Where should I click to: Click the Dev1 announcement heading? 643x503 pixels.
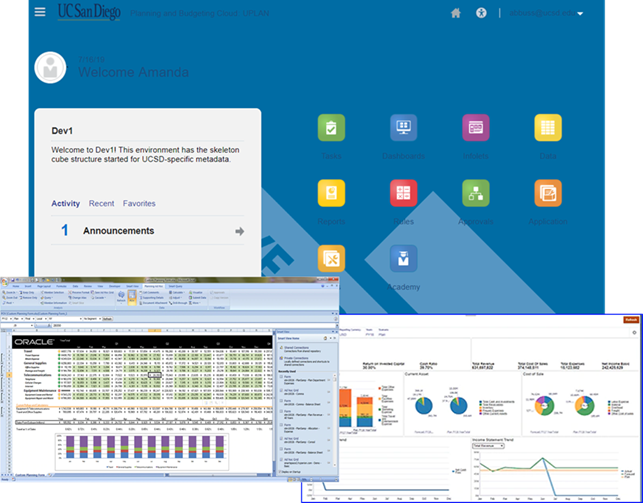click(62, 131)
